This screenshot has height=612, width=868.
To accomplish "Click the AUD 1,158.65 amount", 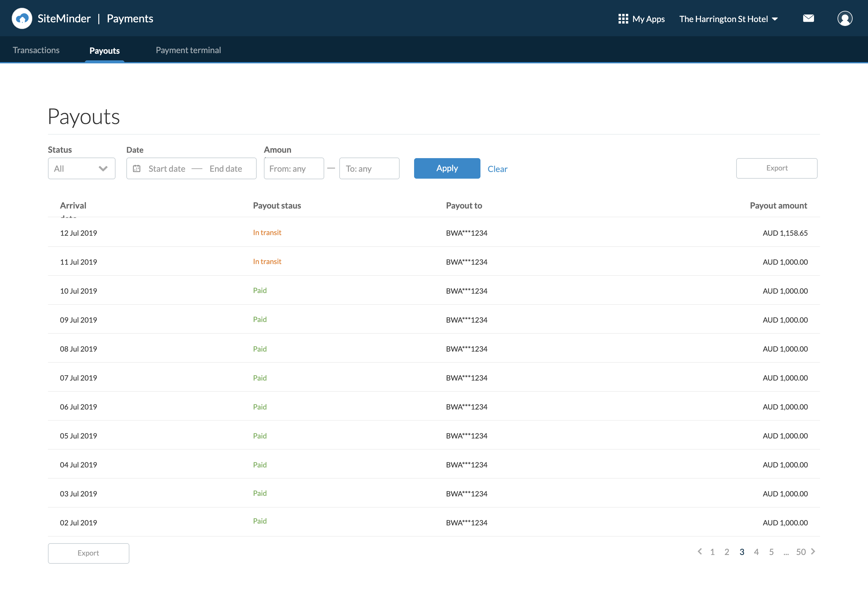I will (x=785, y=233).
